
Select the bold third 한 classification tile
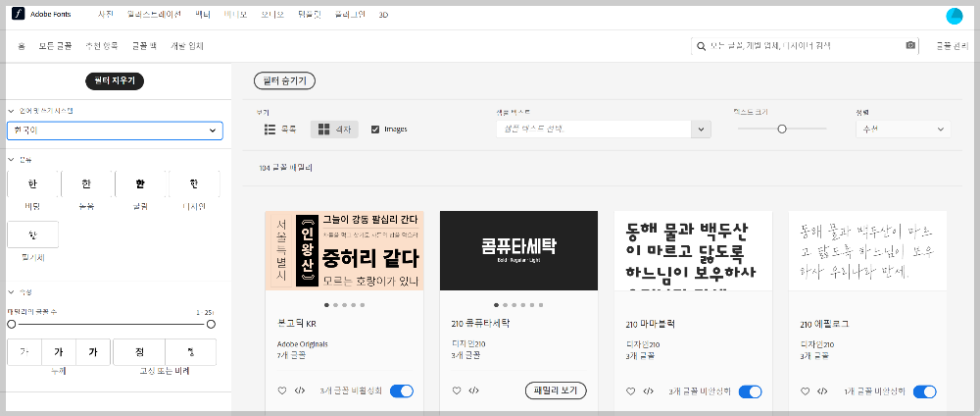tap(140, 183)
